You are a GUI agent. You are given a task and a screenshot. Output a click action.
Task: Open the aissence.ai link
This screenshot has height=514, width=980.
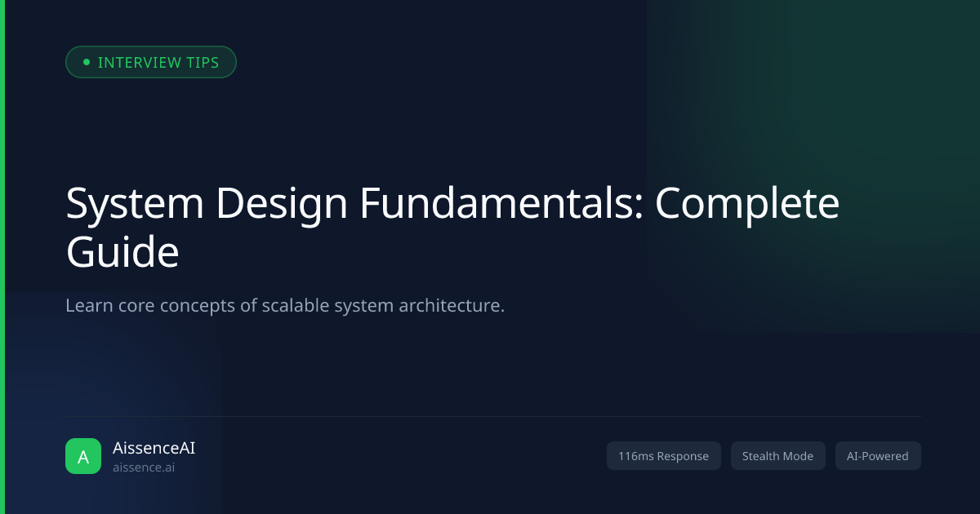144,467
